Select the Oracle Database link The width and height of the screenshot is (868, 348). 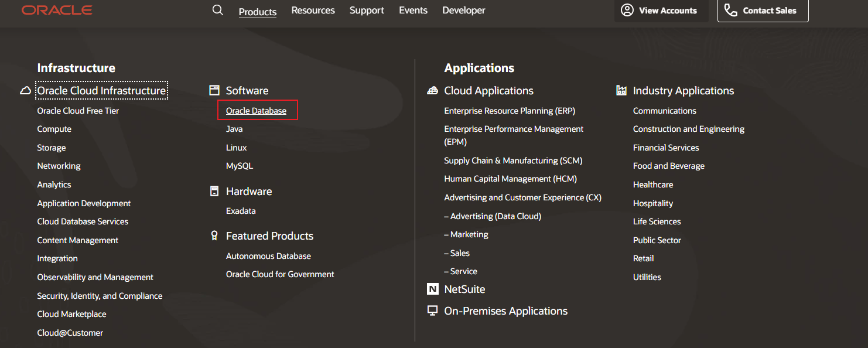257,111
